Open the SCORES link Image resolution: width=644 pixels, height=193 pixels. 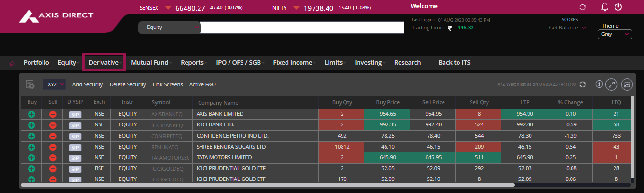(570, 20)
